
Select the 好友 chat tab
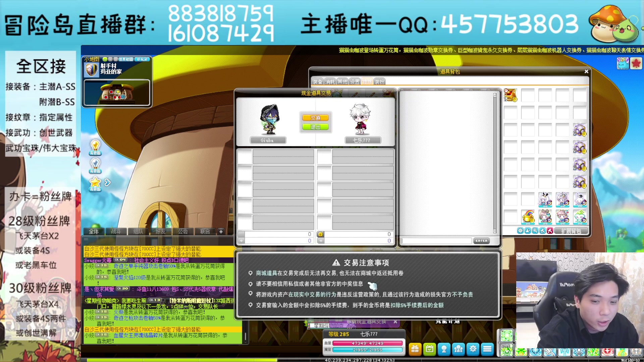point(160,231)
